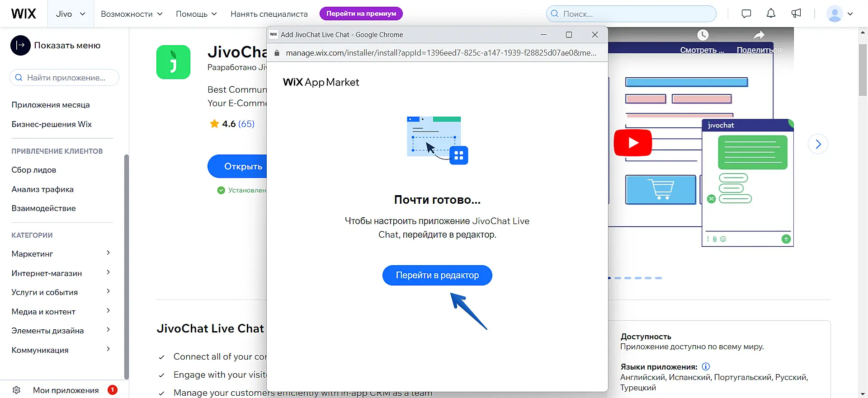Show next slide in the media carousel
The width and height of the screenshot is (868, 398).
tap(818, 144)
